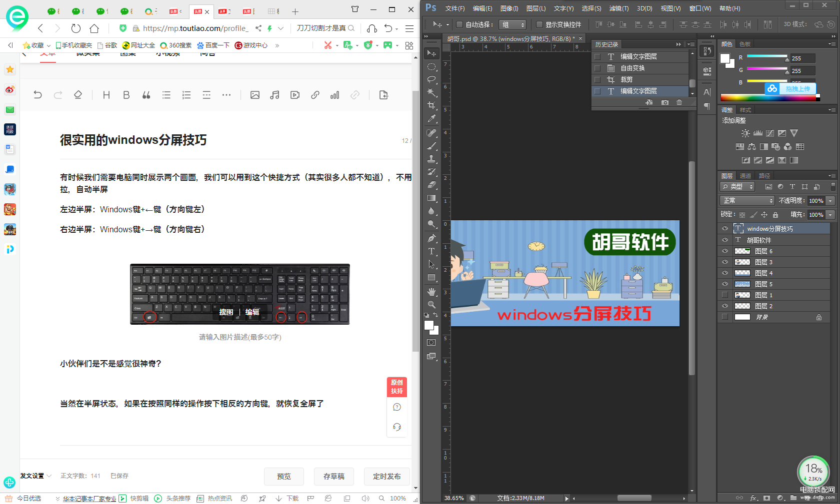Open the 百度一下 bookmark

click(213, 45)
